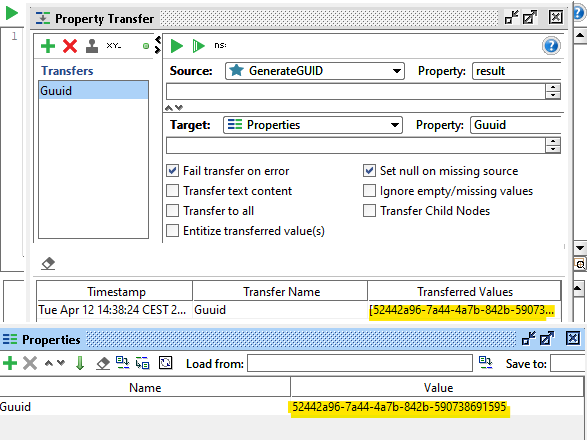Click refresh icon in Properties toolbar
587x440 pixels.
click(x=165, y=363)
